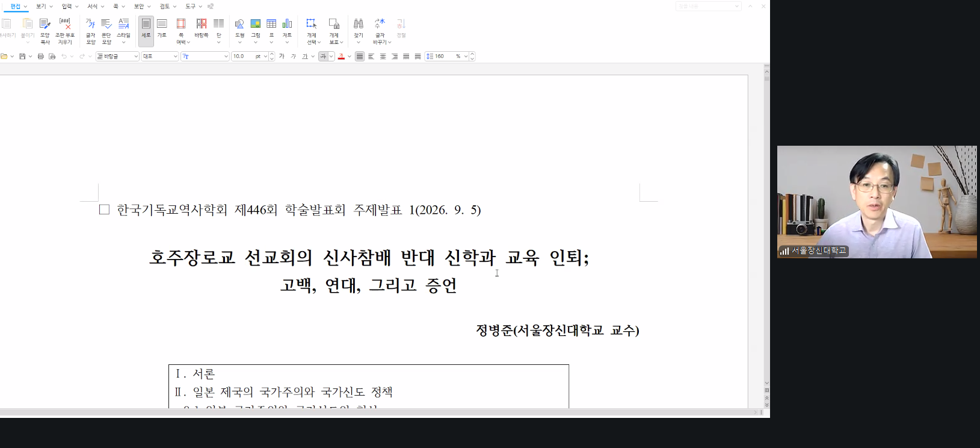980x448 pixels.
Task: Click the search text input box
Action: click(x=704, y=6)
